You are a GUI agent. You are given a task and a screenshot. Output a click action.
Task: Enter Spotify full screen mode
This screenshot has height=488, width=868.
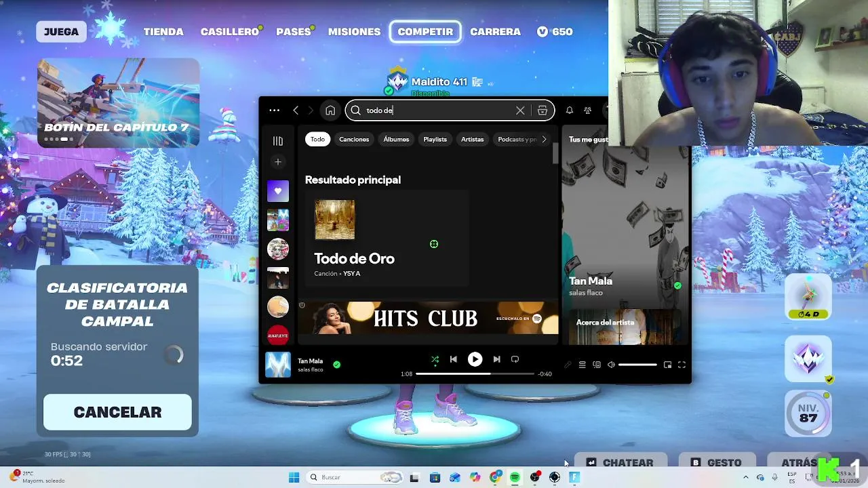point(682,365)
